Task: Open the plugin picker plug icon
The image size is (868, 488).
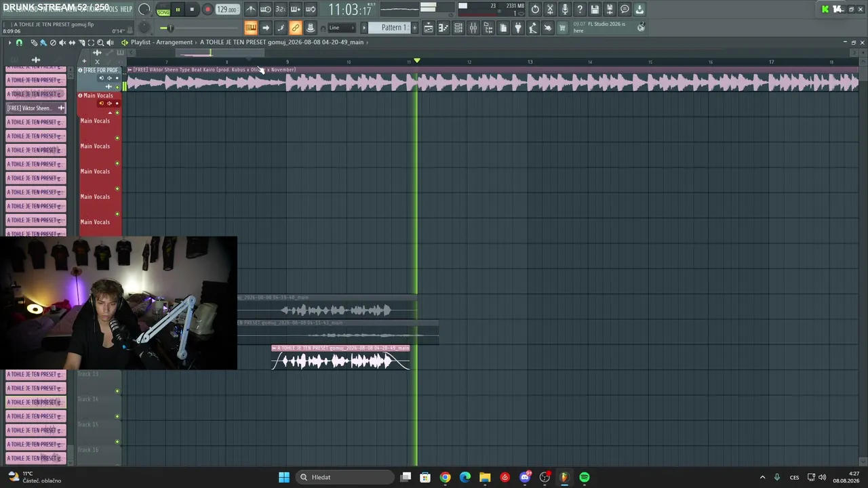Action: tap(518, 28)
